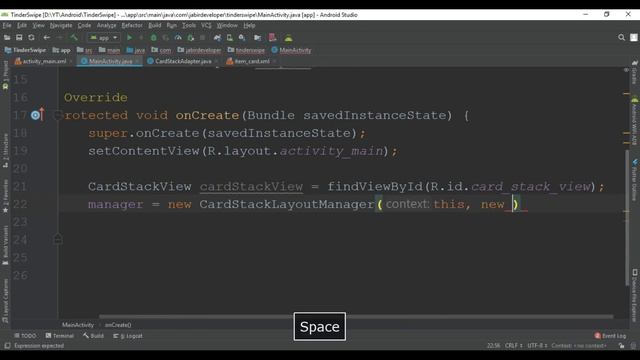Click the CRLF line separator selector

[513, 346]
